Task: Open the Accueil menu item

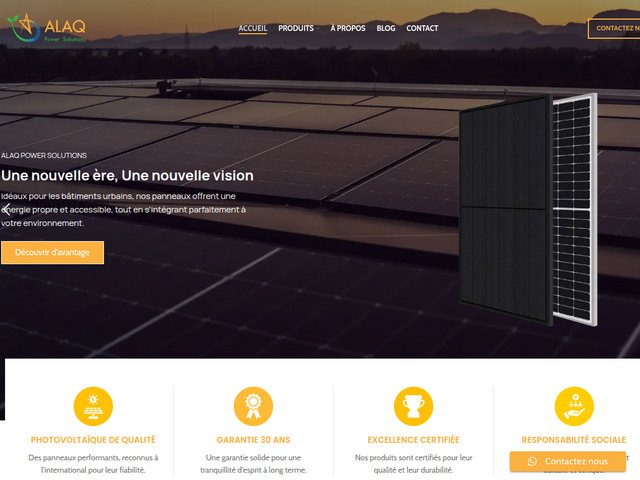Action: click(x=253, y=28)
